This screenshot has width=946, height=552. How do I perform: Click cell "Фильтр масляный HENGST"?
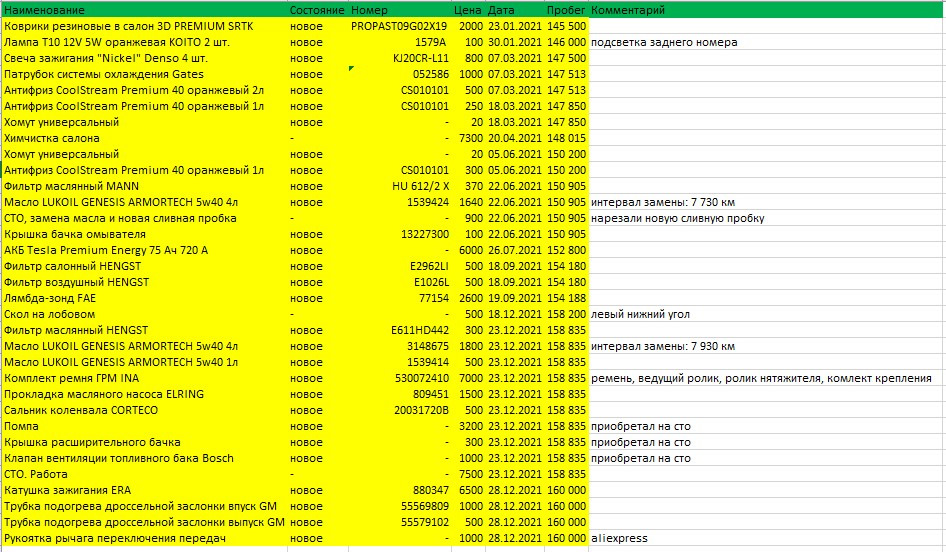coord(145,330)
